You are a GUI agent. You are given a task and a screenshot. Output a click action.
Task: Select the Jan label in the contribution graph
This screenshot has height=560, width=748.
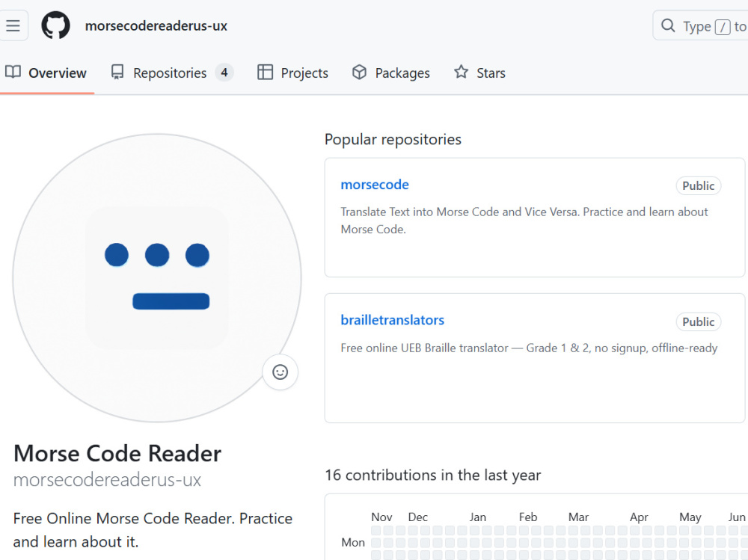coord(477,517)
